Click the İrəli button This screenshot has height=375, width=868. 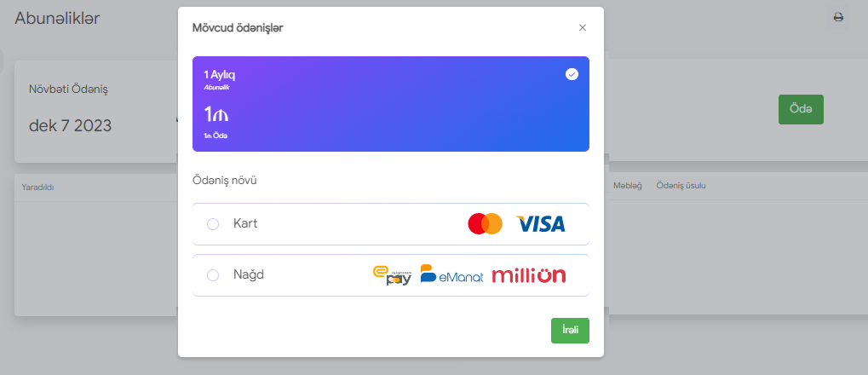pos(570,331)
